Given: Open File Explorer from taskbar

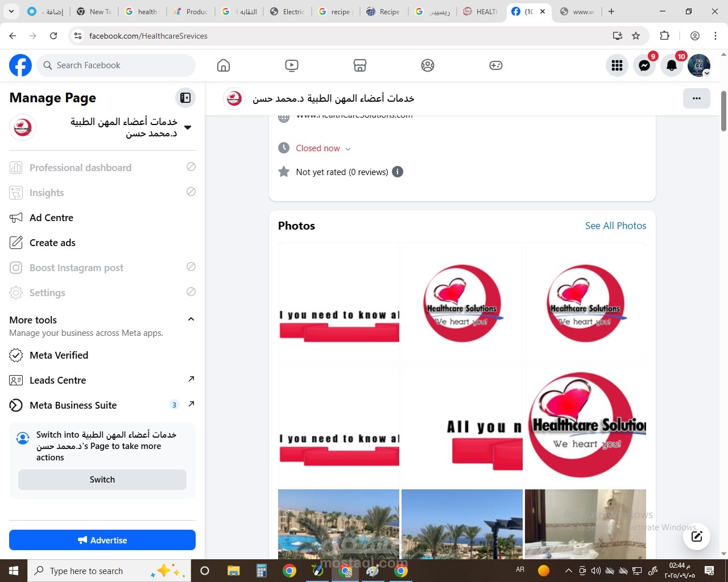Looking at the screenshot, I should click(234, 571).
